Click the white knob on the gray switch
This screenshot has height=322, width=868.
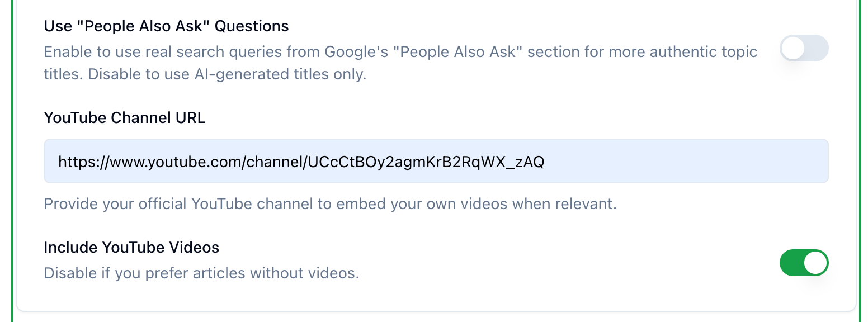792,48
